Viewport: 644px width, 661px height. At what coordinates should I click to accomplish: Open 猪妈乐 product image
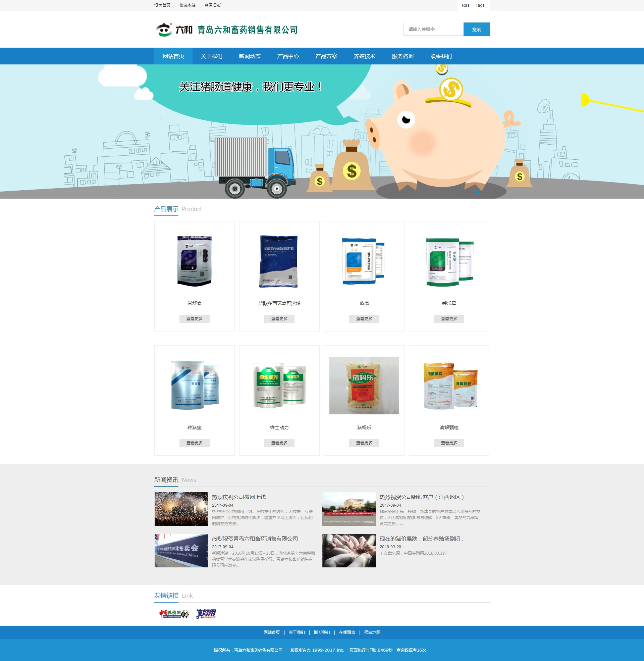click(364, 385)
